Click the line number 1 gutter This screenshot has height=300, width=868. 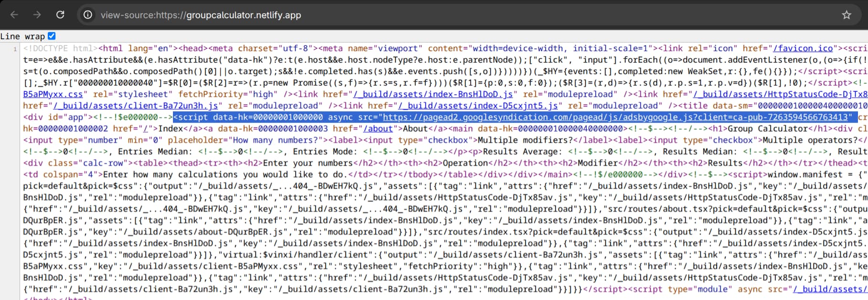(x=15, y=49)
